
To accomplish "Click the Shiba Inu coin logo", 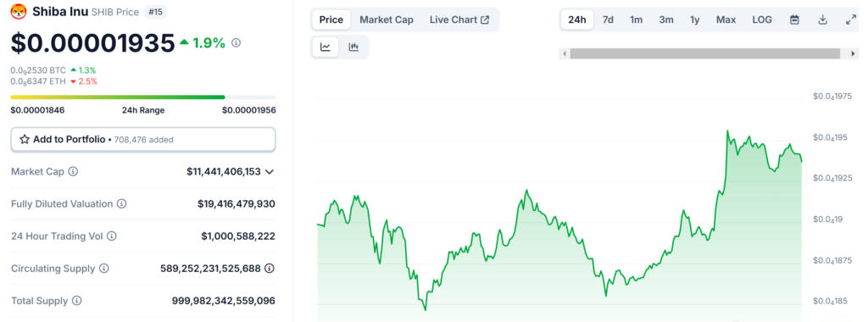I will click(x=19, y=11).
